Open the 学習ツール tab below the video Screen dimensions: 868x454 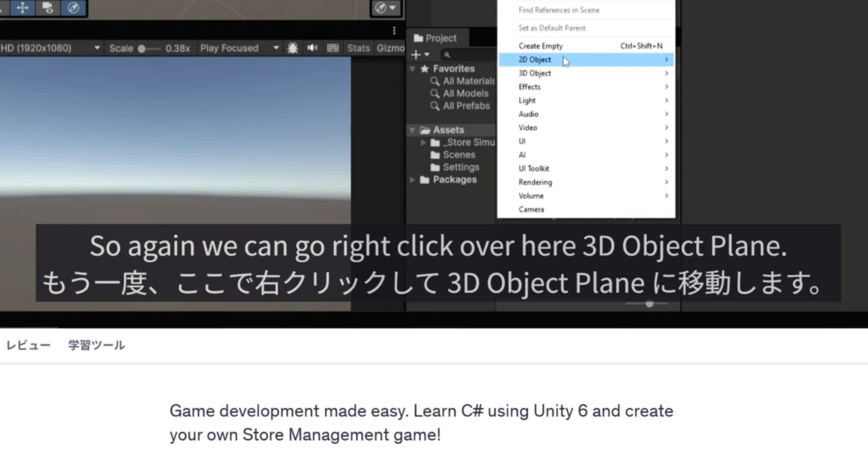[x=96, y=345]
